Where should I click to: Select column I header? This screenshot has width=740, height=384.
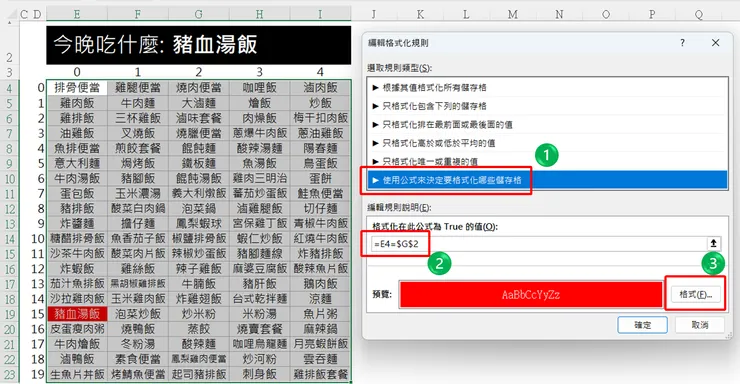click(320, 14)
